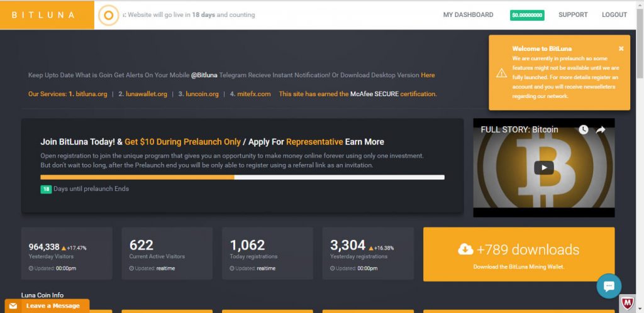
Task: Click the BitLuna logo in header
Action: point(43,15)
